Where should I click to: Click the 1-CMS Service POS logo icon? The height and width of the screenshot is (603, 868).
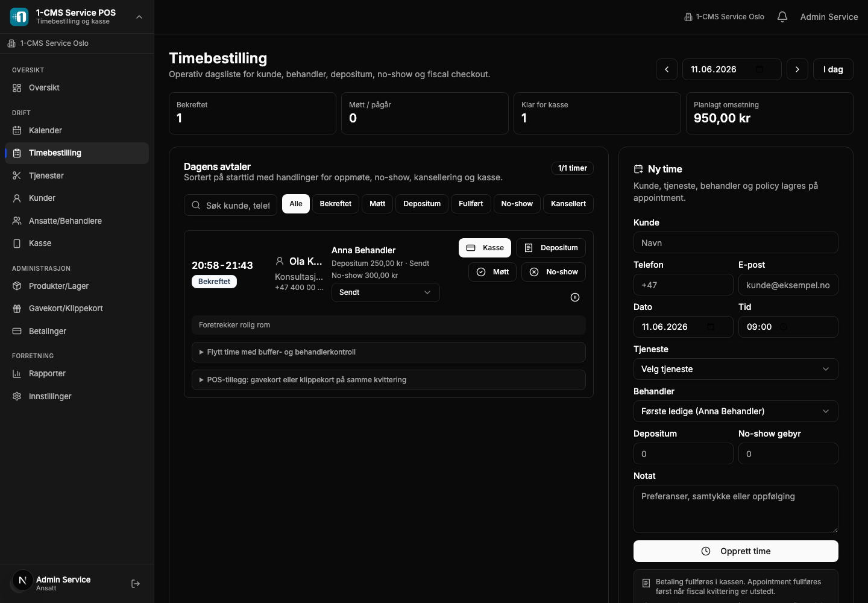coord(19,17)
